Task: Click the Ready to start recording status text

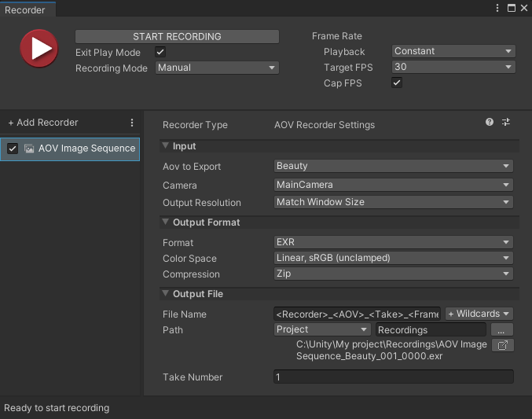Action: 57,408
